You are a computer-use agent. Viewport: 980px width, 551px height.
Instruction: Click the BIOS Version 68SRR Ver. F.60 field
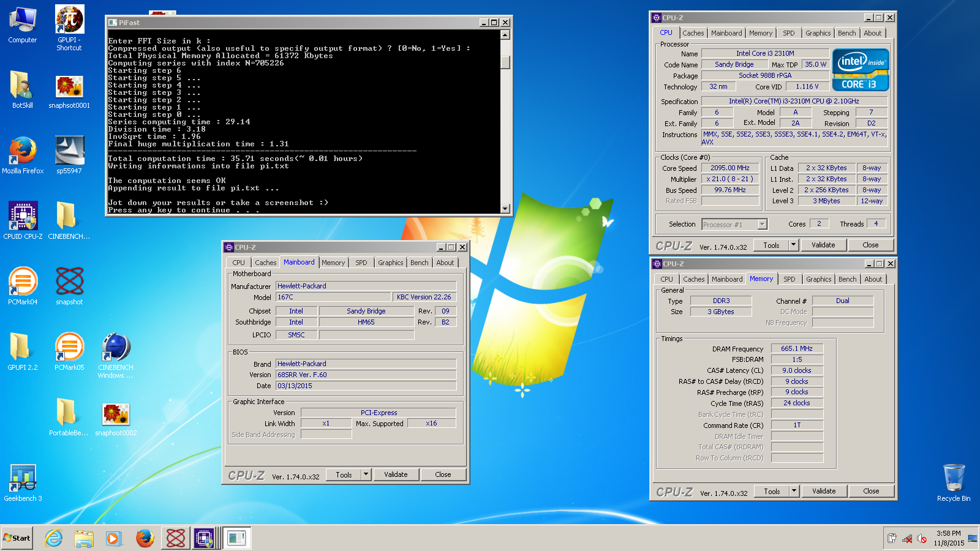pos(366,375)
